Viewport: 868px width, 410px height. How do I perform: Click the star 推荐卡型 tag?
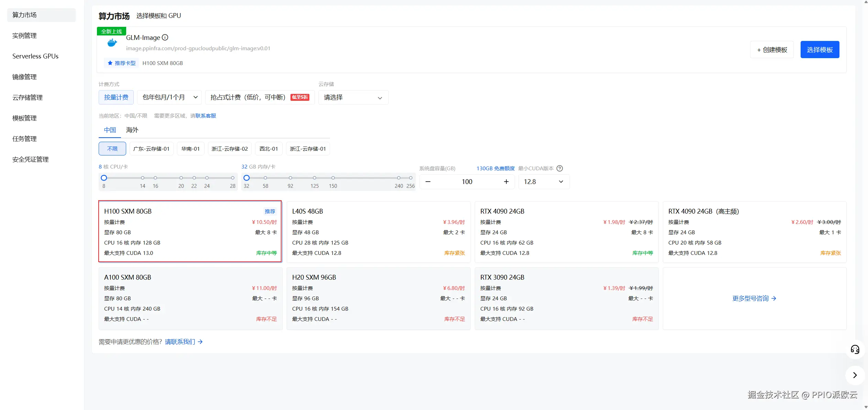coord(121,63)
